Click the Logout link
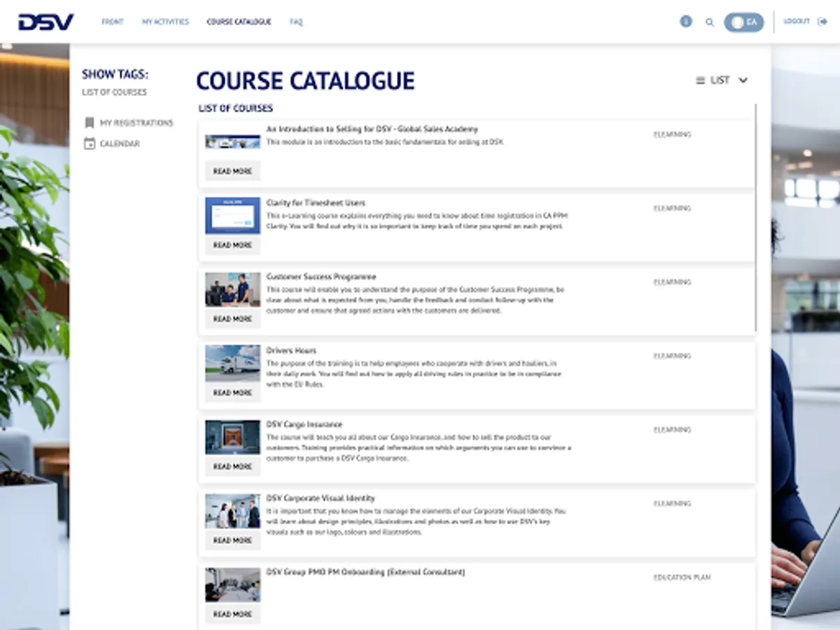 pyautogui.click(x=797, y=22)
